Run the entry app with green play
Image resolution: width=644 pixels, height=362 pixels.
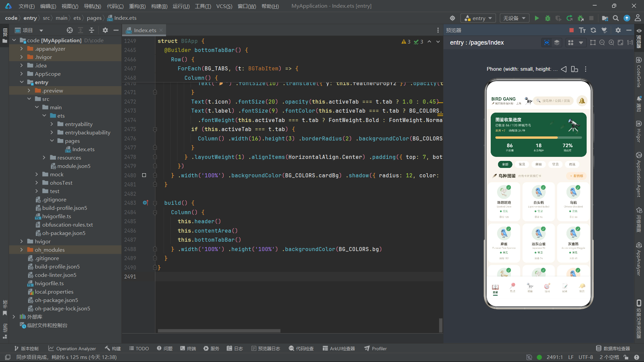[x=537, y=18]
